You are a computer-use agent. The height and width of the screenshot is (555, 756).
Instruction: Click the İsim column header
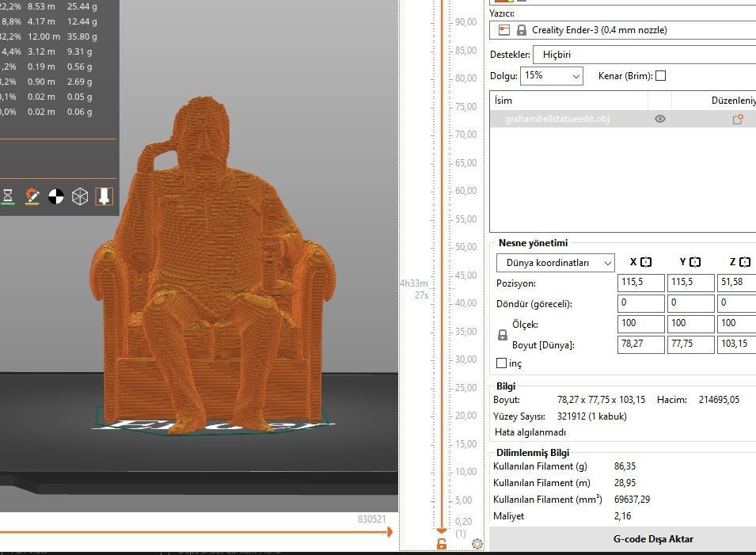[568, 101]
